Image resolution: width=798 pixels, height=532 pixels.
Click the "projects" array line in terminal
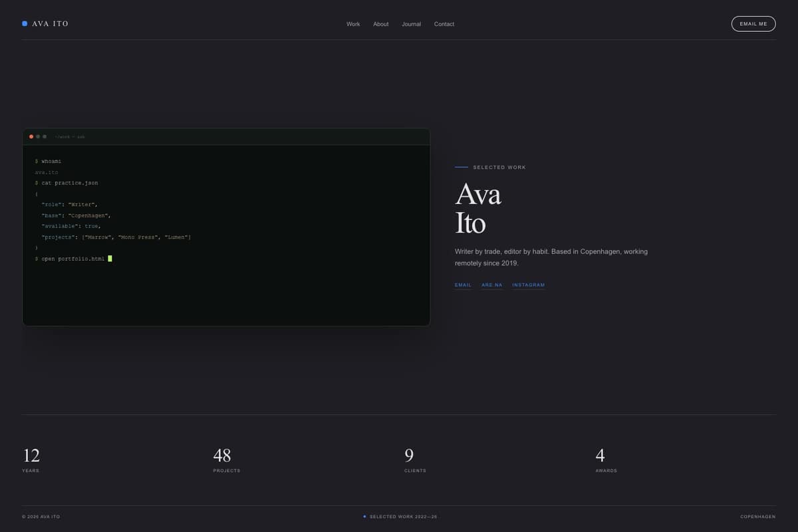click(x=116, y=237)
